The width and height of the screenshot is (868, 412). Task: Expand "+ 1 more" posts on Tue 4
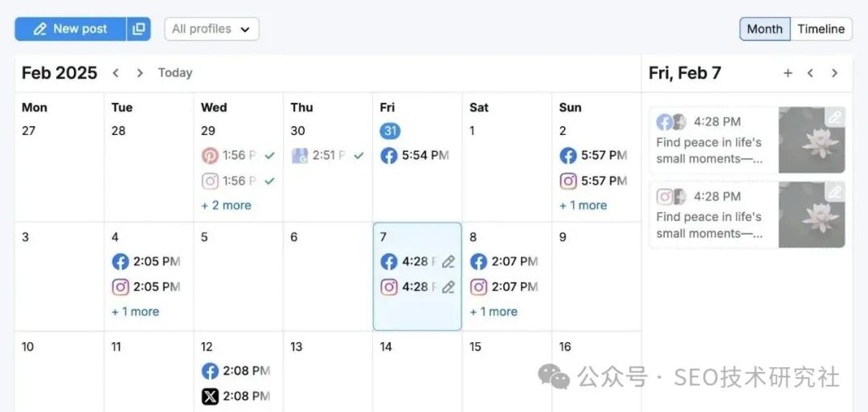click(x=135, y=312)
